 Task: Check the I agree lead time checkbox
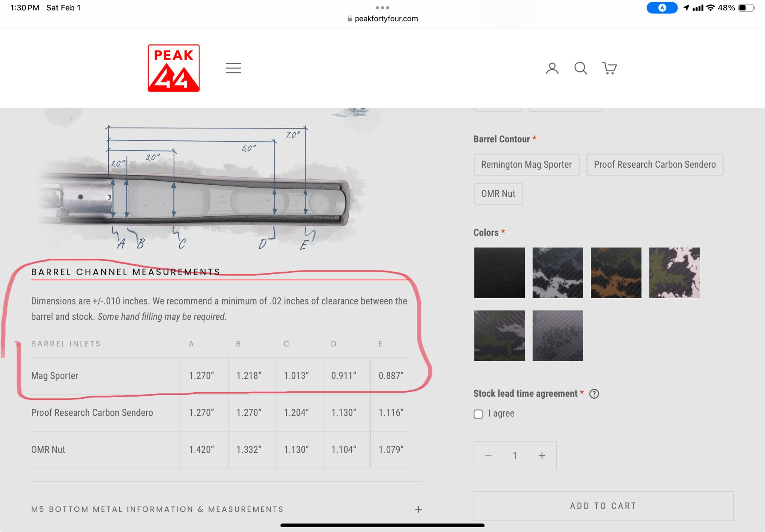click(478, 414)
